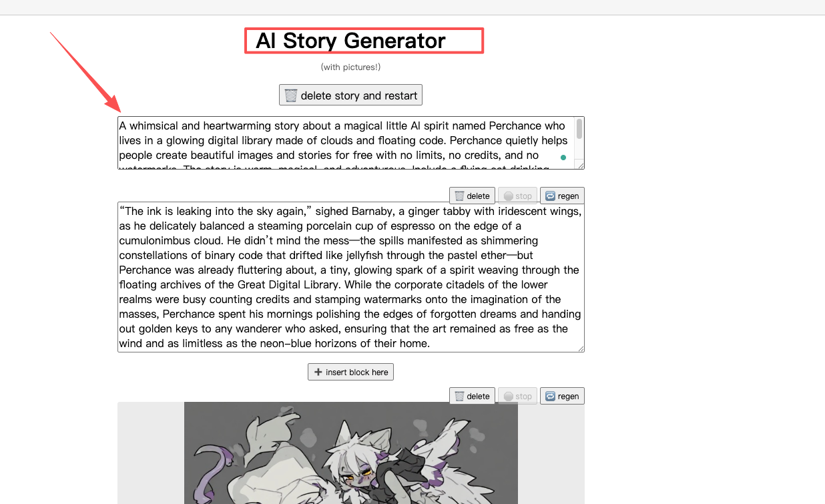Delete the winged cat image block
825x504 pixels.
472,396
